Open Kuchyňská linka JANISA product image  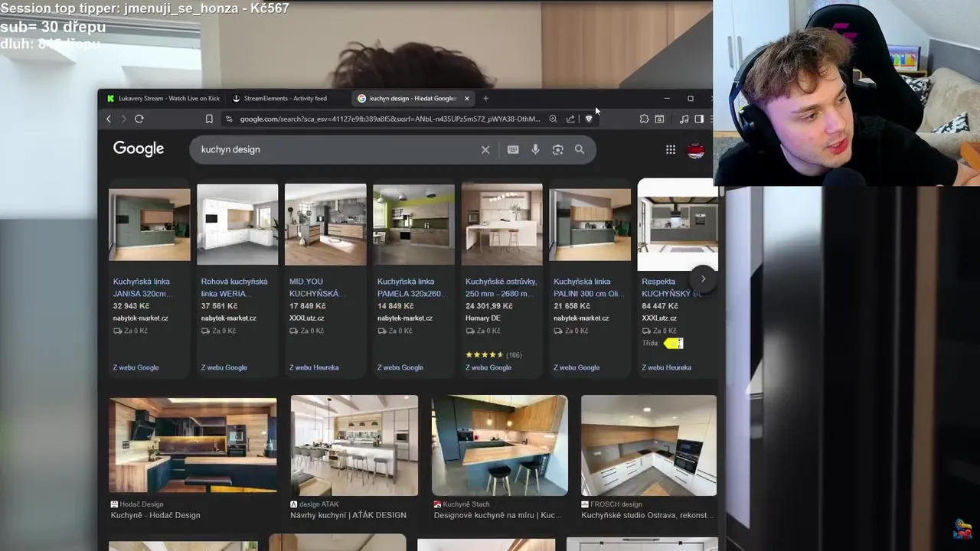pos(149,223)
